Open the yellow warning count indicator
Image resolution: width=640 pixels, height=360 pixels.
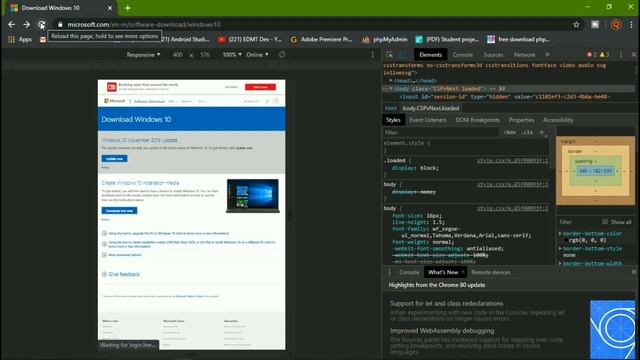pos(604,55)
